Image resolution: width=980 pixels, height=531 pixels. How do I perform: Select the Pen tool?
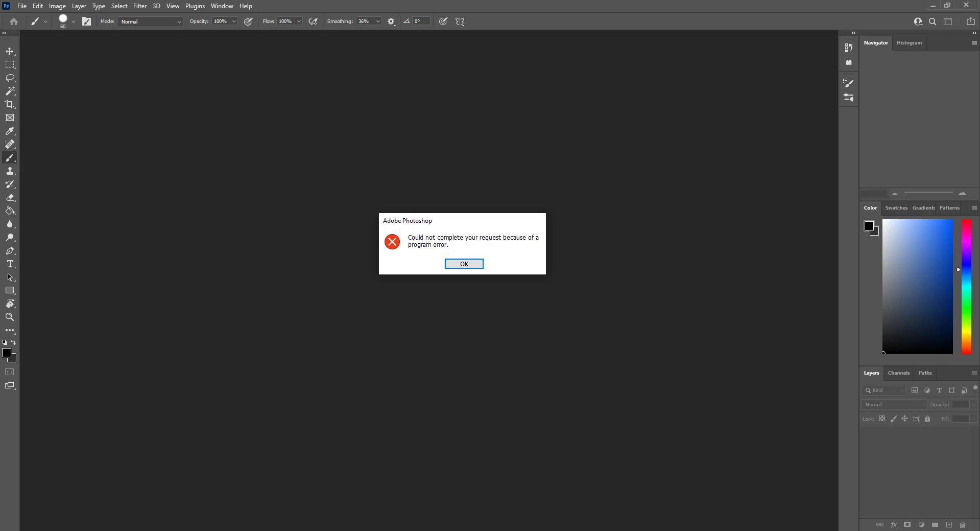[10, 251]
